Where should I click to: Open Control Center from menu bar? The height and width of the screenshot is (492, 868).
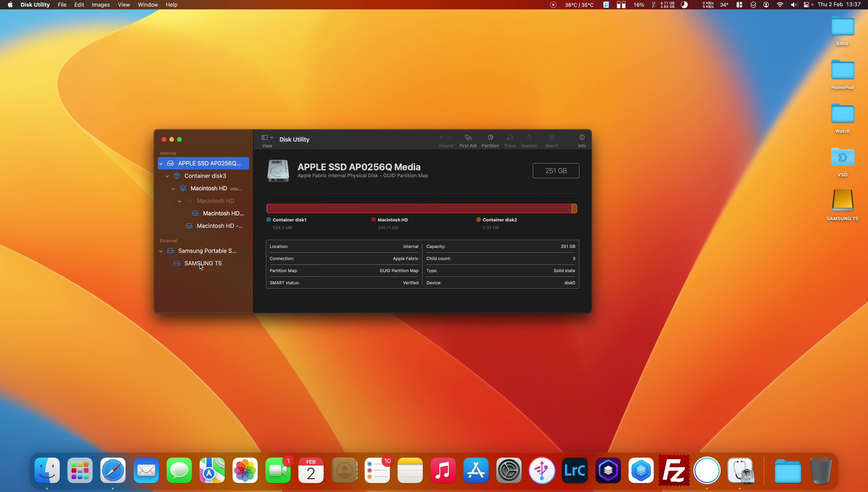[806, 5]
